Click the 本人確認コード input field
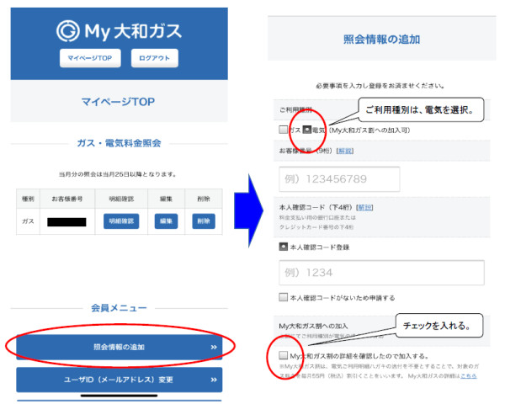The width and height of the screenshot is (505, 420). point(381,273)
